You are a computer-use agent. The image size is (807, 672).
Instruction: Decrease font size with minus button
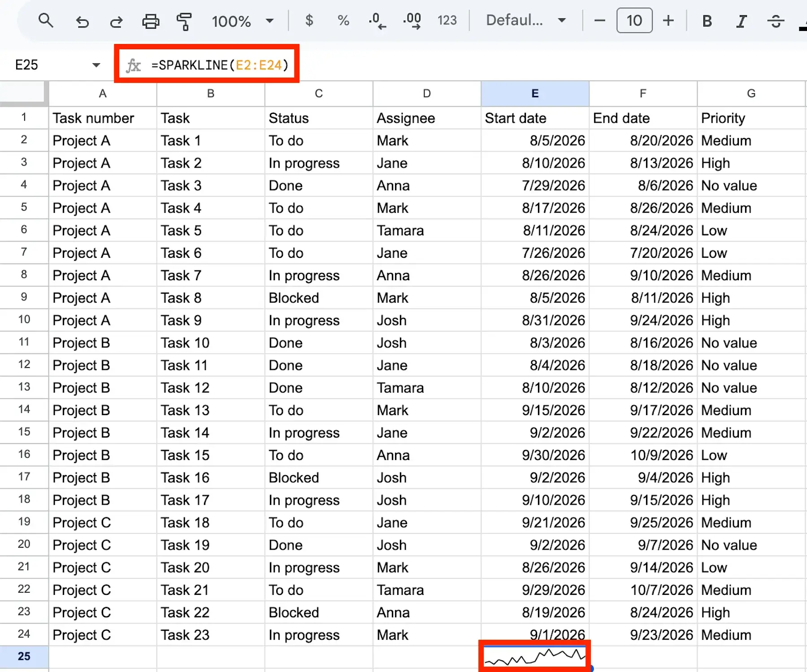tap(599, 21)
